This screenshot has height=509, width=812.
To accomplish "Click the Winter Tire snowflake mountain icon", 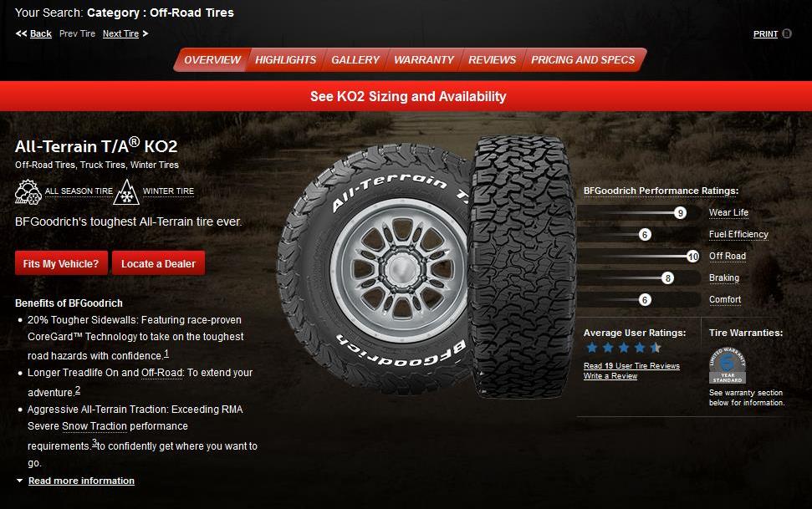I will (125, 191).
